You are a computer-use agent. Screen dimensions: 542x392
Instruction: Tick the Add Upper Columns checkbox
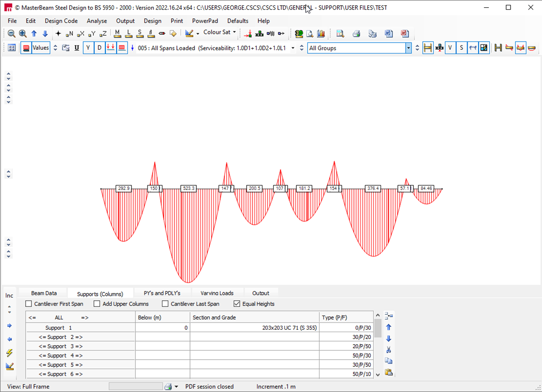tap(97, 304)
